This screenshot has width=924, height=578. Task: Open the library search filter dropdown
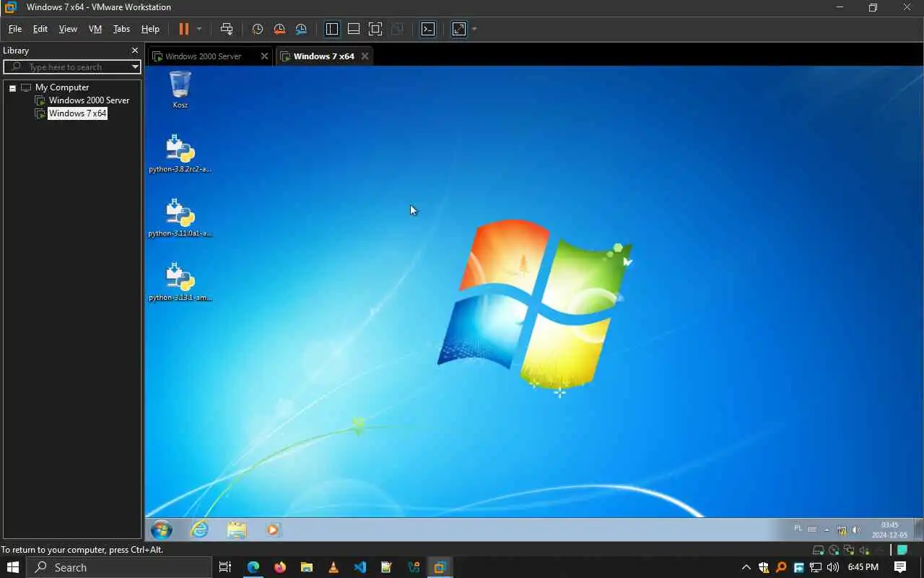click(135, 66)
